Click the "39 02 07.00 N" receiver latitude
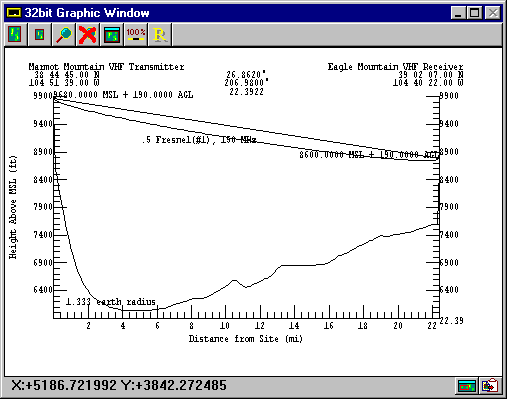 pos(431,75)
